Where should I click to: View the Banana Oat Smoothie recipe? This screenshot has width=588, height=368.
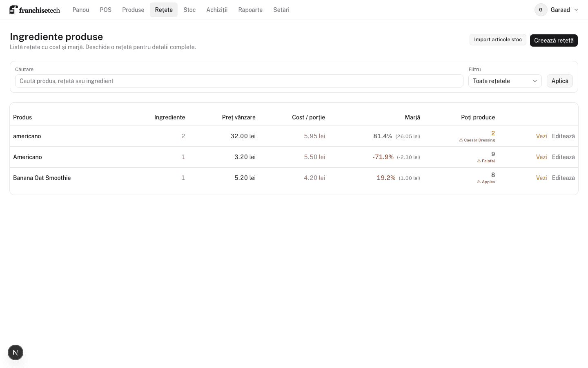click(541, 178)
